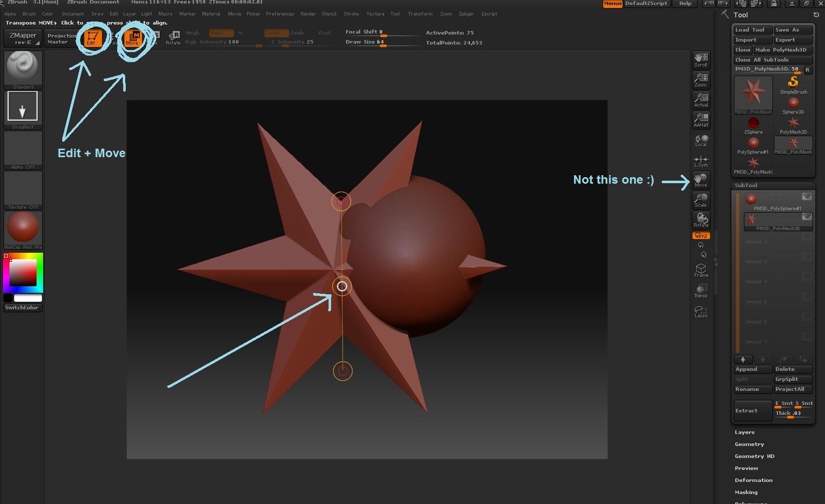Select SimpleBrush tool

point(793,85)
